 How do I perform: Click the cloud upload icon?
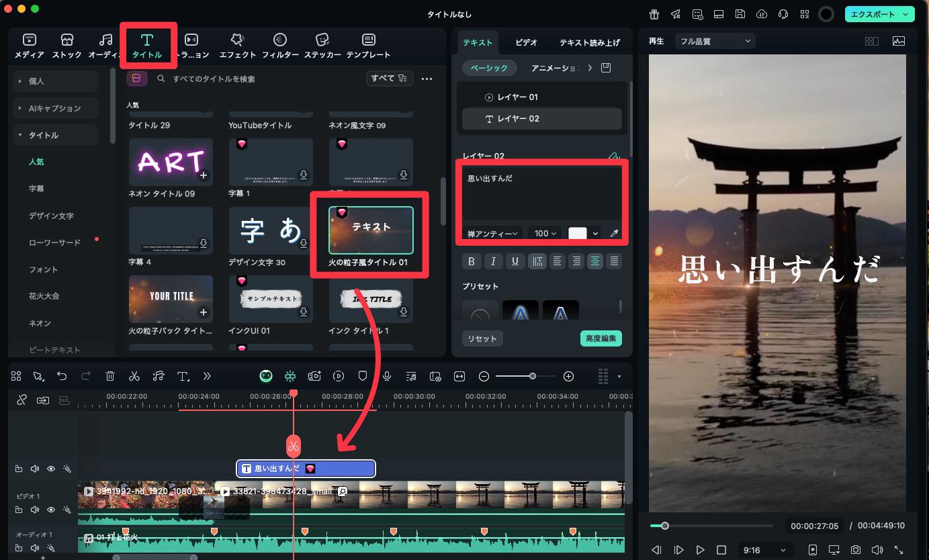(x=761, y=14)
